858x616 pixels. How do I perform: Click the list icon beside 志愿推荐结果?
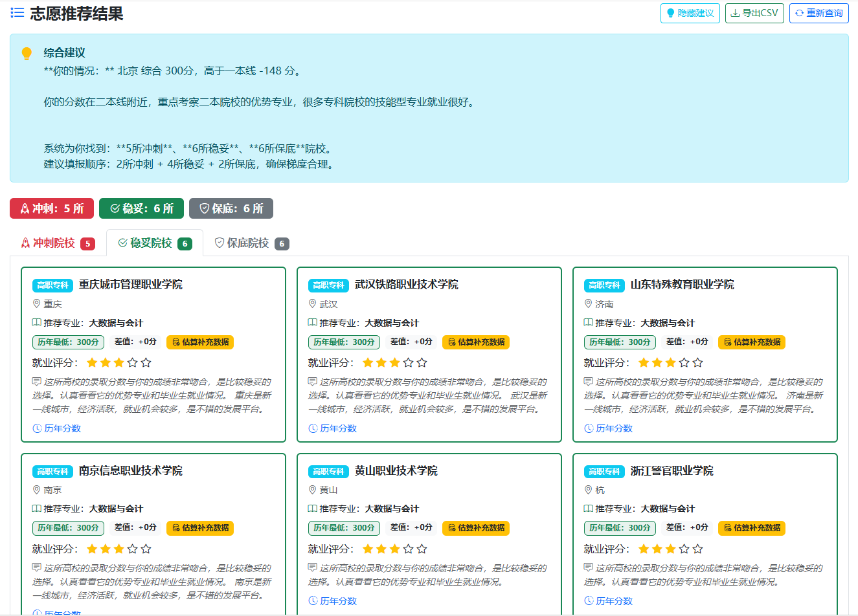click(17, 13)
